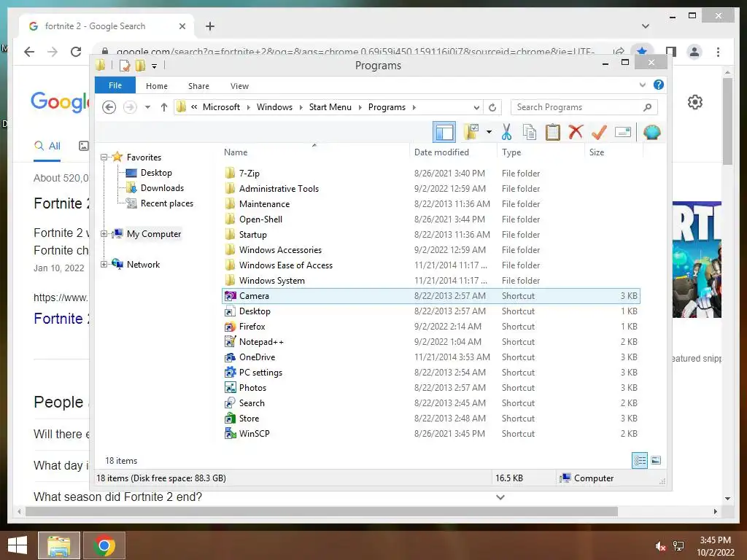747x560 pixels.
Task: Select Recent places in Favorites
Action: 167,203
